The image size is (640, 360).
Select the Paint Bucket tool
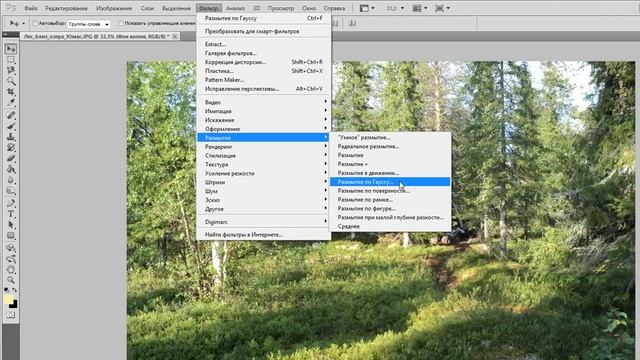point(11,169)
